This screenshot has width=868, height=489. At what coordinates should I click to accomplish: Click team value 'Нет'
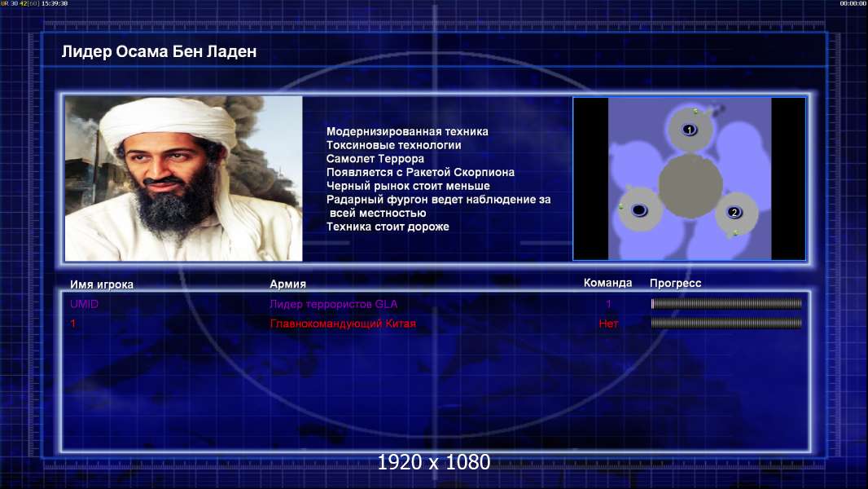pyautogui.click(x=608, y=324)
